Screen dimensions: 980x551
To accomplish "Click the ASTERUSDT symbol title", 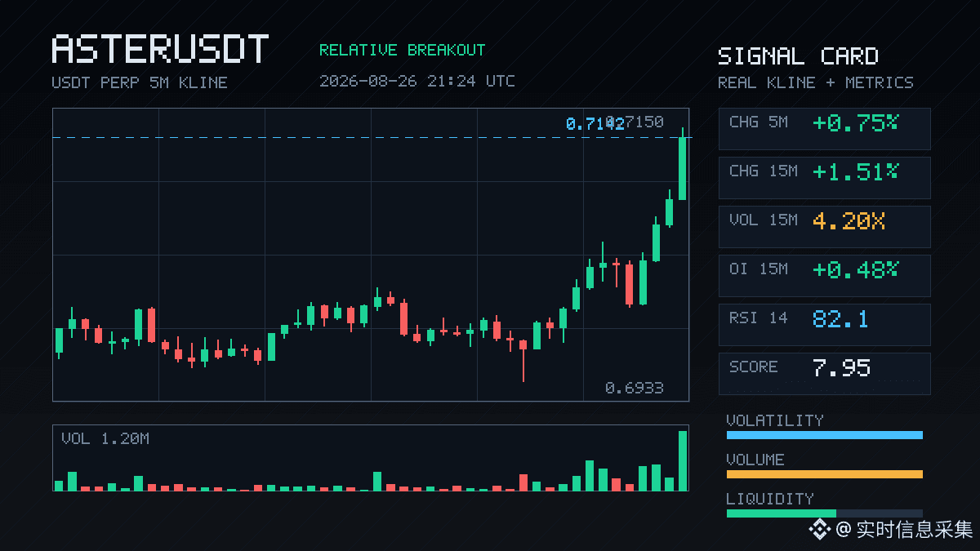I will pos(160,50).
